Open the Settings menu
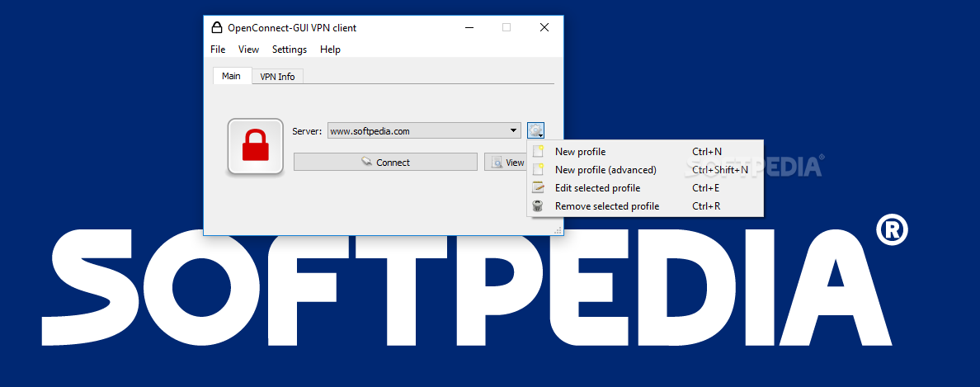The width and height of the screenshot is (980, 387). click(x=290, y=50)
